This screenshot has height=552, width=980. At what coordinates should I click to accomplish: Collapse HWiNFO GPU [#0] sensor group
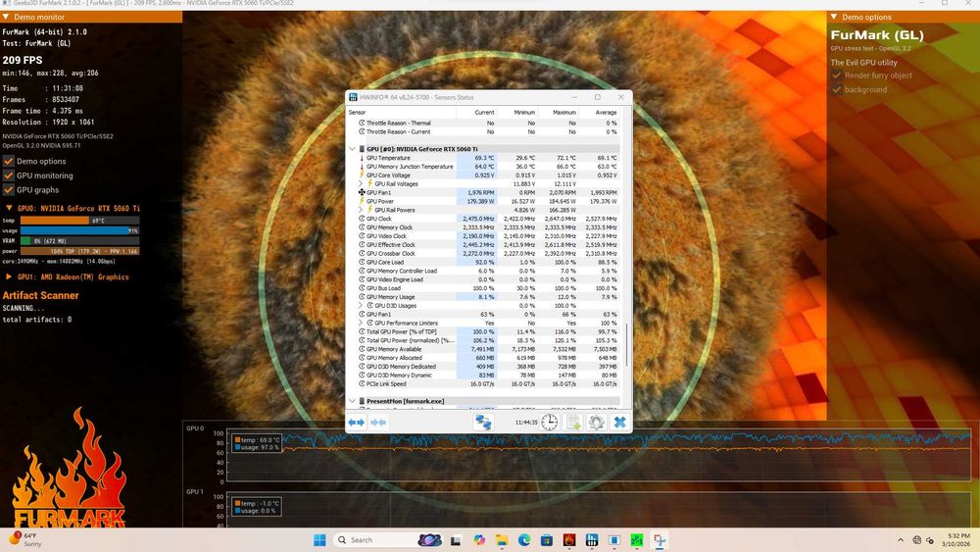[352, 149]
